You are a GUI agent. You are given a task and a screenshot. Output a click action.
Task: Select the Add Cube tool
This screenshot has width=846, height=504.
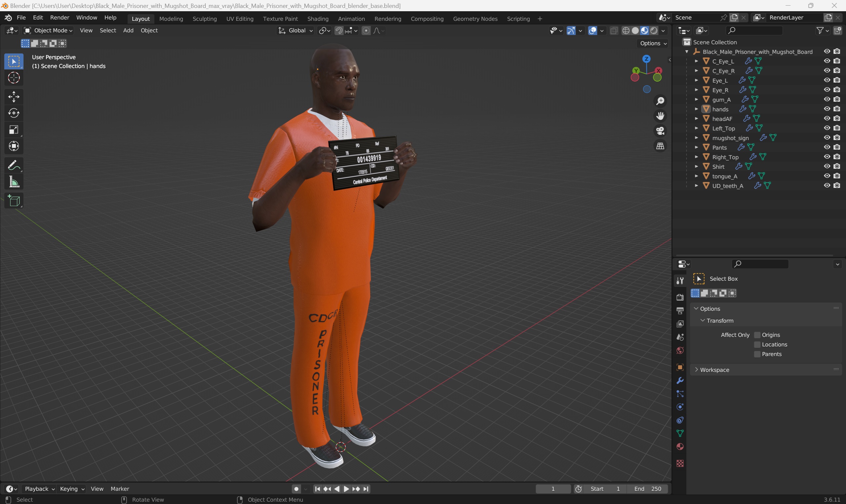pyautogui.click(x=14, y=201)
